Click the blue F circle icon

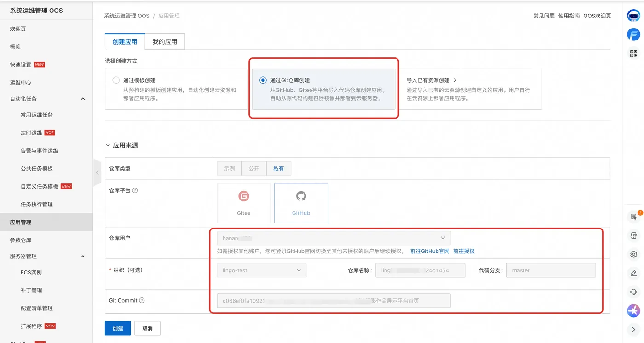point(633,34)
